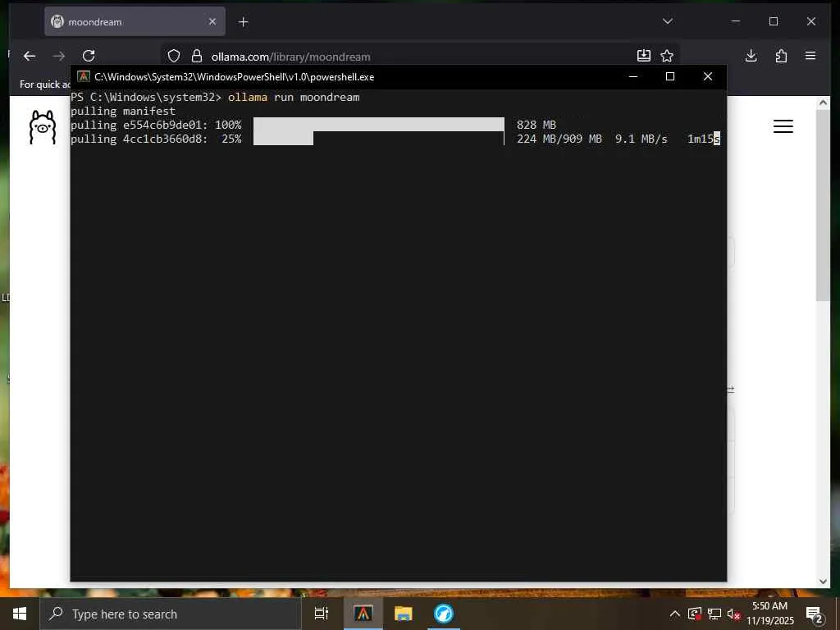840x630 pixels.
Task: Click the PowerShell taskbar icon
Action: pyautogui.click(x=363, y=614)
